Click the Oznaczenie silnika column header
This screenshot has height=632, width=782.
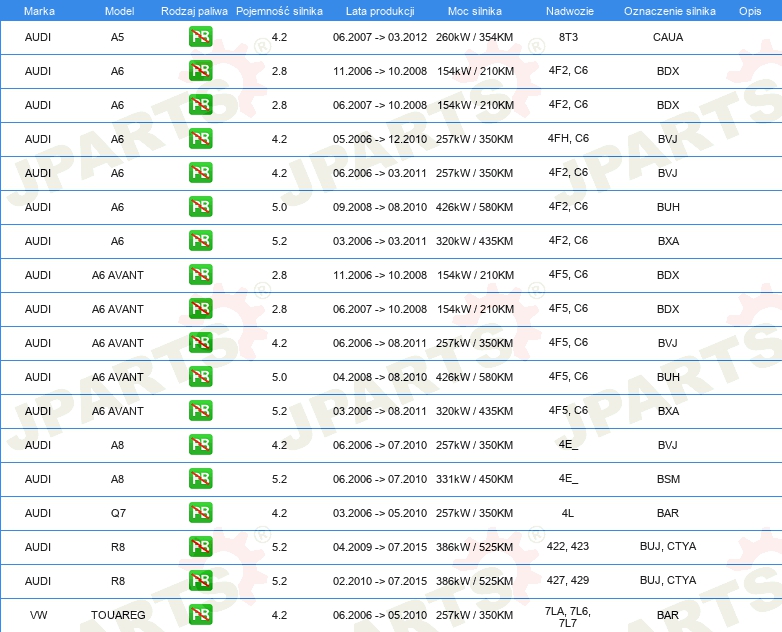point(670,11)
